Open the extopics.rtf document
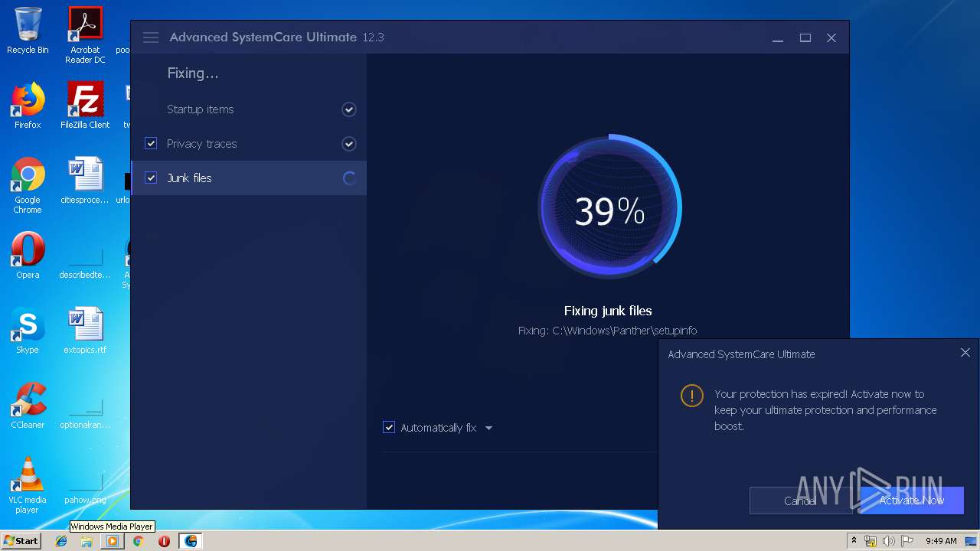This screenshot has height=551, width=980. (85, 331)
